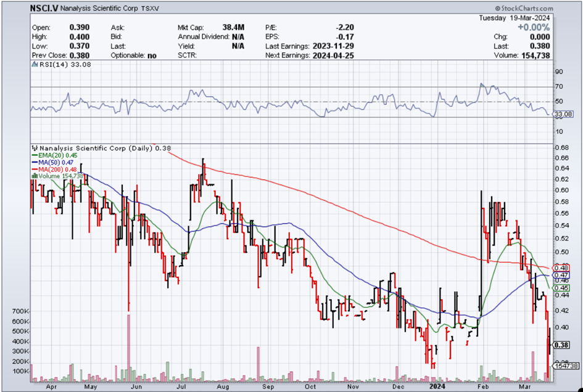Image resolution: width=583 pixels, height=392 pixels.
Task: Click the 0.68 price axis label
Action: pyautogui.click(x=561, y=148)
